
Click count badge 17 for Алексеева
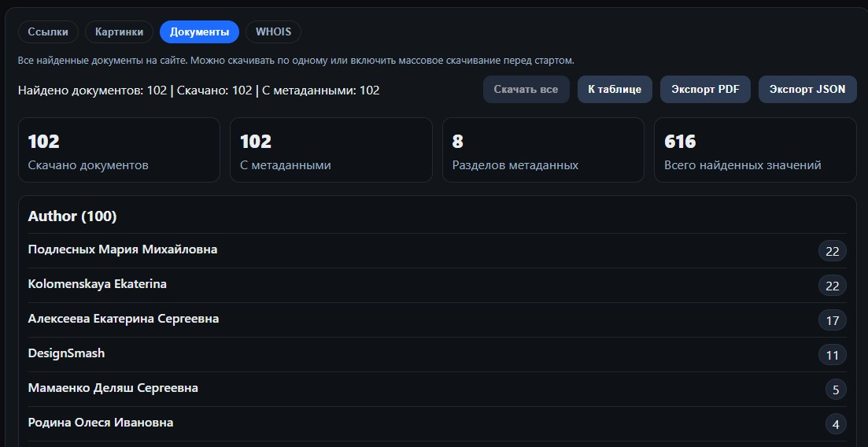(833, 320)
